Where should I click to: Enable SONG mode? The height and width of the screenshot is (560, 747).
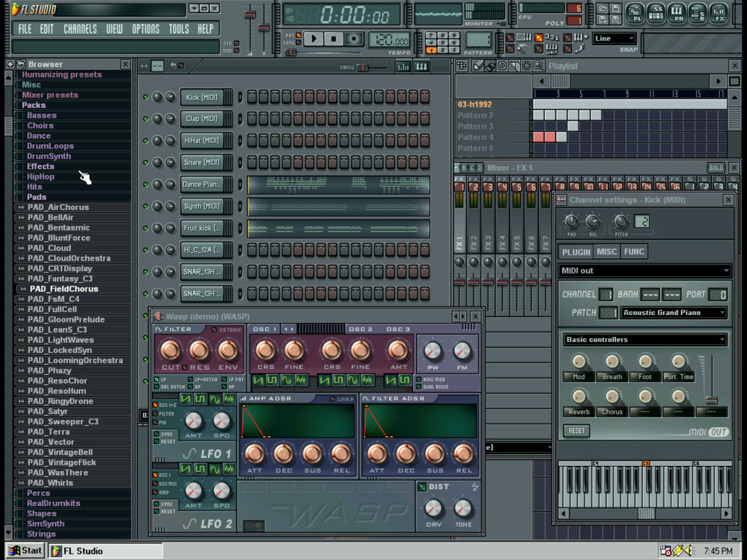[298, 42]
